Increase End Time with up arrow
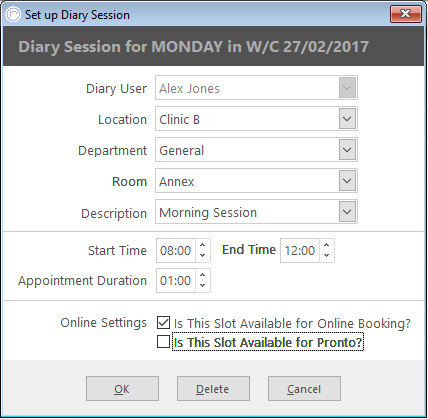This screenshot has height=419, width=428. coord(327,245)
